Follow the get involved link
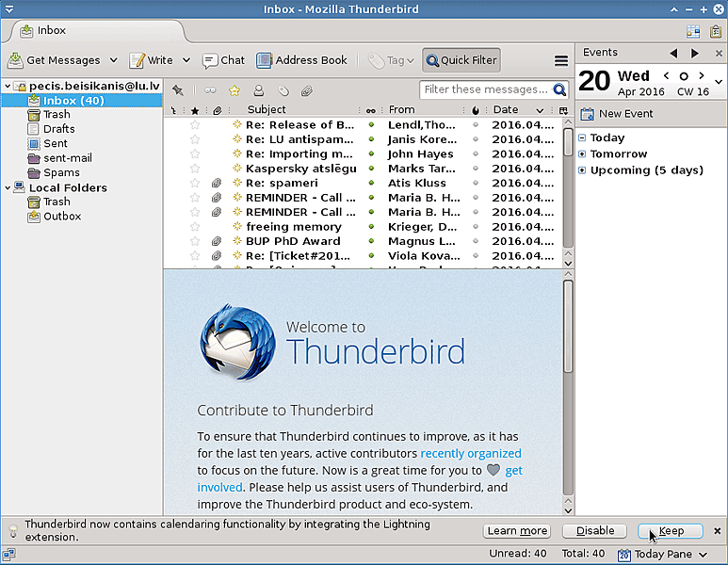Image resolution: width=728 pixels, height=565 pixels. tap(513, 470)
